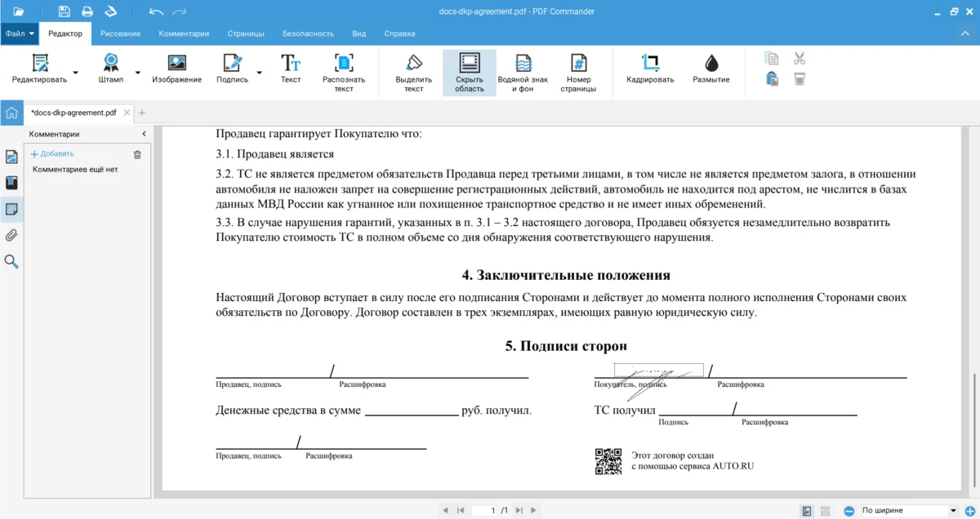980x519 pixels.
Task: Open the Вид tab
Action: 359,33
